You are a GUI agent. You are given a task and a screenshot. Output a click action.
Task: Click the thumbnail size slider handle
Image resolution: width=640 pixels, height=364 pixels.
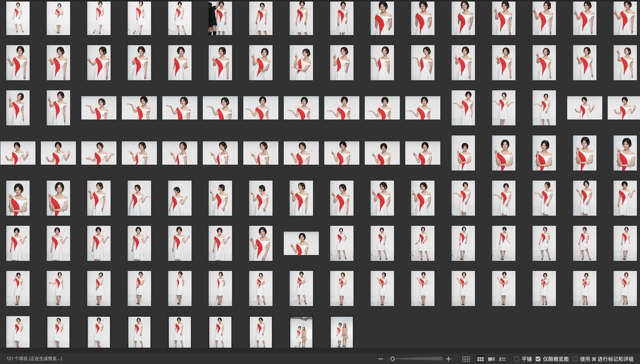click(392, 359)
